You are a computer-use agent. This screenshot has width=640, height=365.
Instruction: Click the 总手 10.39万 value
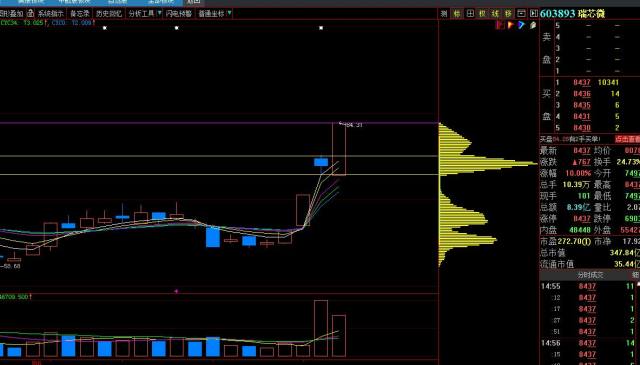click(577, 185)
